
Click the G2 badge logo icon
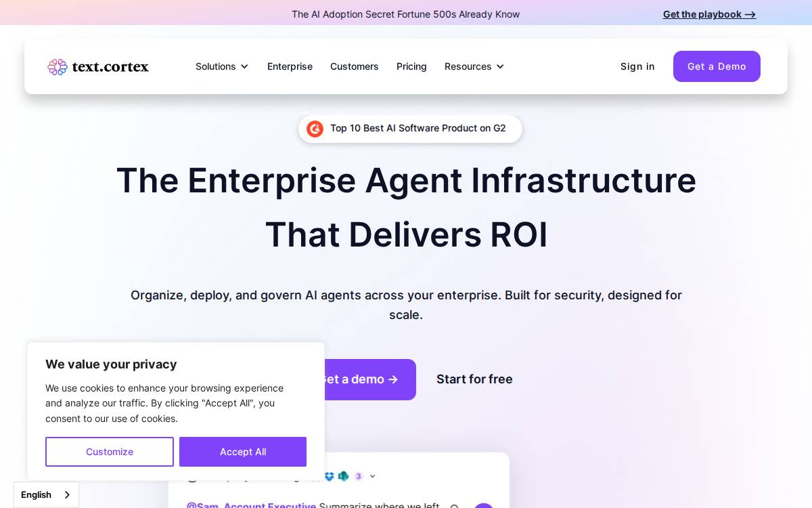[x=315, y=129]
